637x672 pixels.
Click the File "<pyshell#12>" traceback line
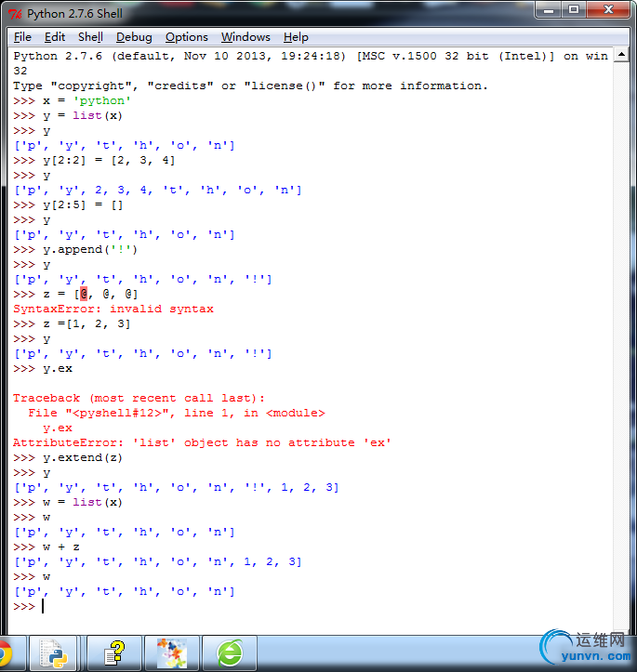[177, 413]
